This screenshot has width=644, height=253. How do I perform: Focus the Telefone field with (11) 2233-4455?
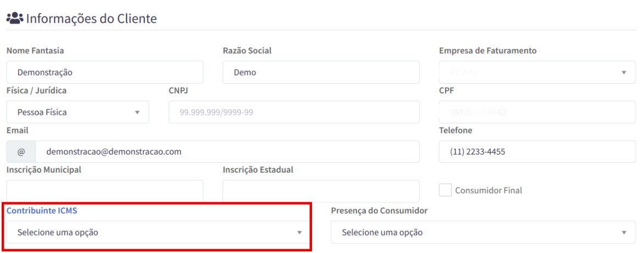click(537, 152)
